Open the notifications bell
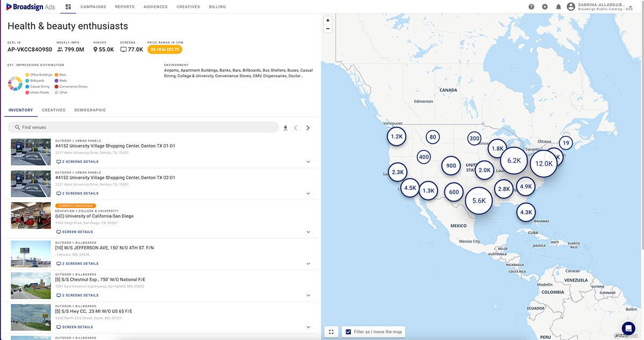Screen dimensions: 644x340 tap(558, 7)
